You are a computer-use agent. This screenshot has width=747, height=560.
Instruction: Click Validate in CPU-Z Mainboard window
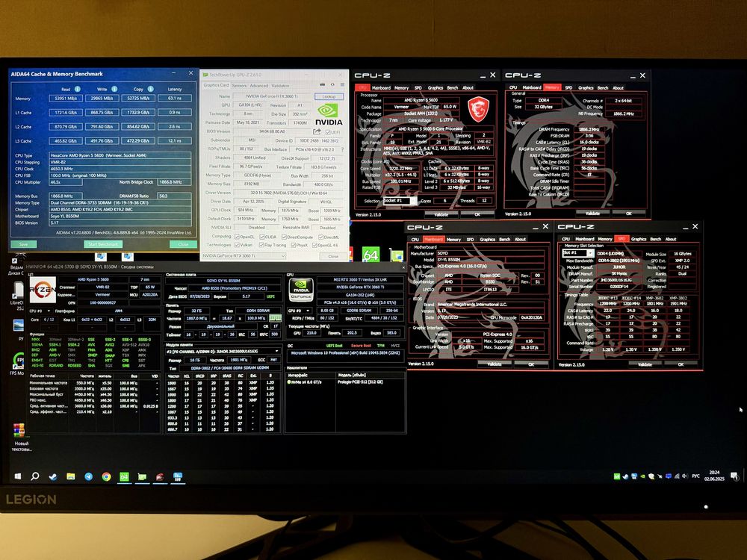[494, 364]
